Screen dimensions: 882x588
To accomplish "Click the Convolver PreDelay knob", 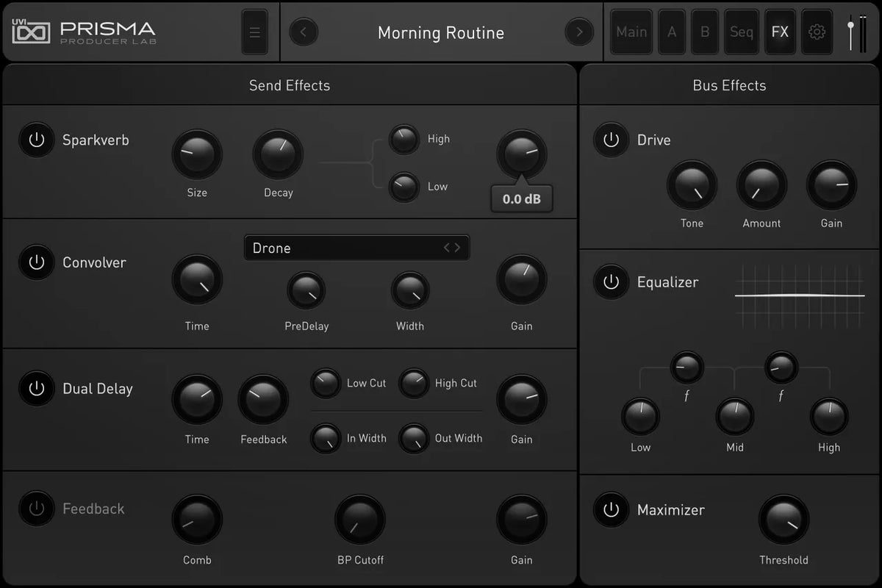I will (306, 290).
